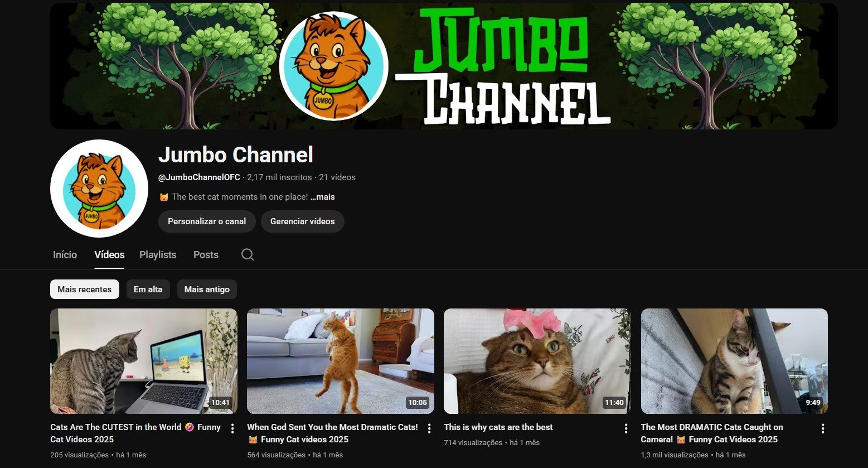Click '714 visualizações' view count
868x468 pixels.
472,442
